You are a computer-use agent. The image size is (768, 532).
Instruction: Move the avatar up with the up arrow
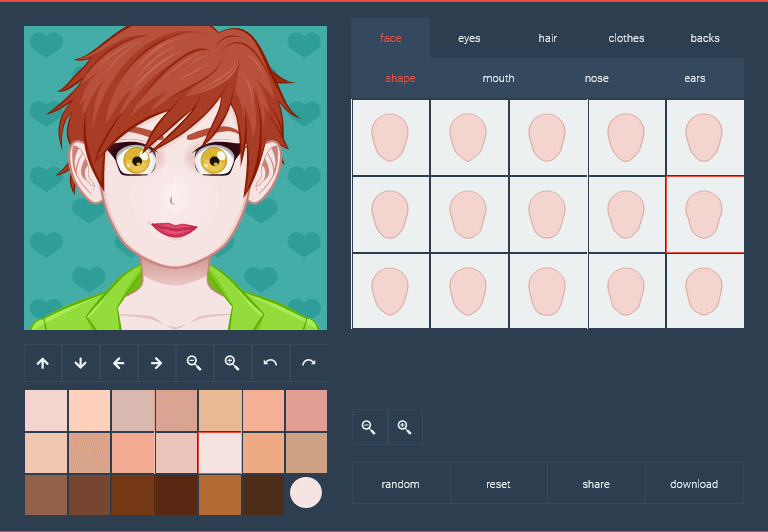click(x=43, y=363)
